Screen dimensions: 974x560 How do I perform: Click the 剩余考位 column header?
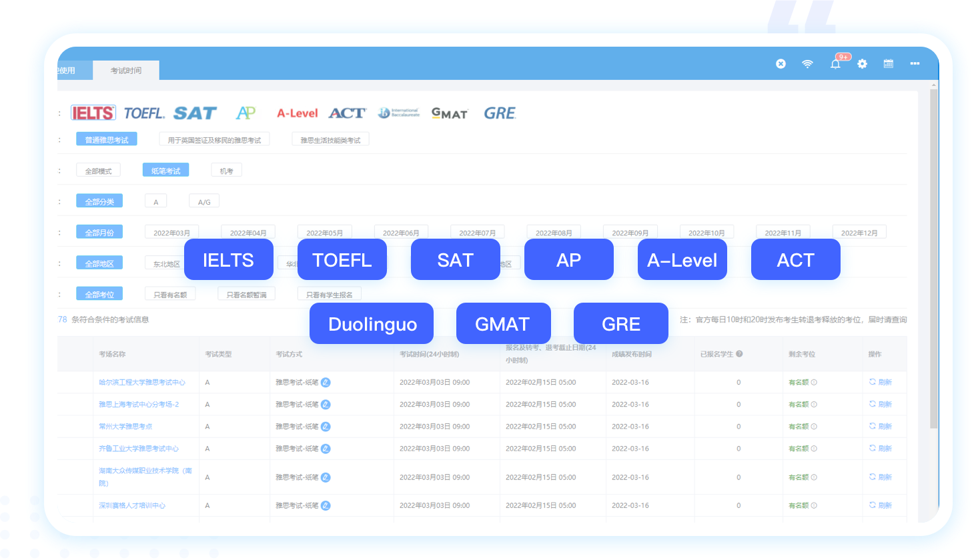tap(802, 354)
